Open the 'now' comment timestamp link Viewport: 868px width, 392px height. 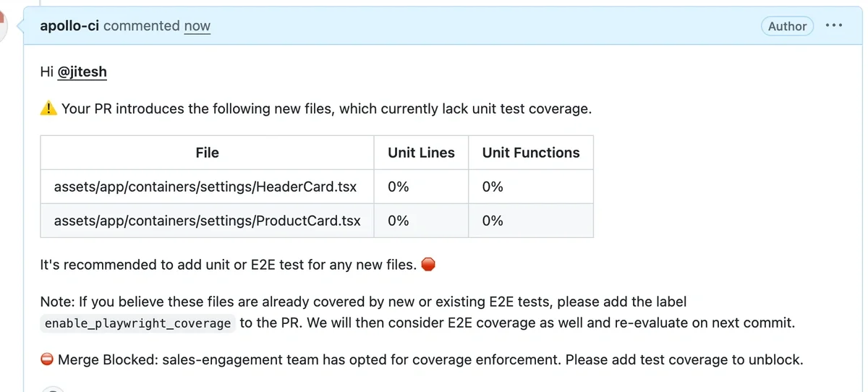tap(197, 26)
